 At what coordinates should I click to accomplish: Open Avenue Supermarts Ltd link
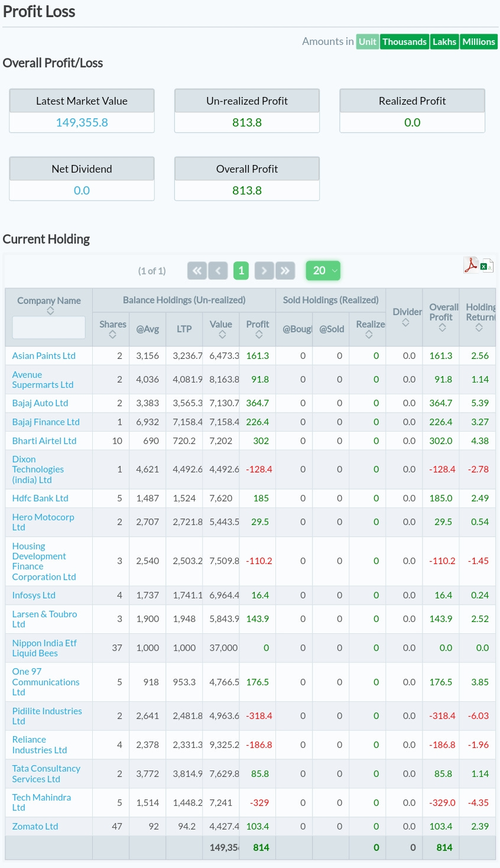[x=43, y=380]
